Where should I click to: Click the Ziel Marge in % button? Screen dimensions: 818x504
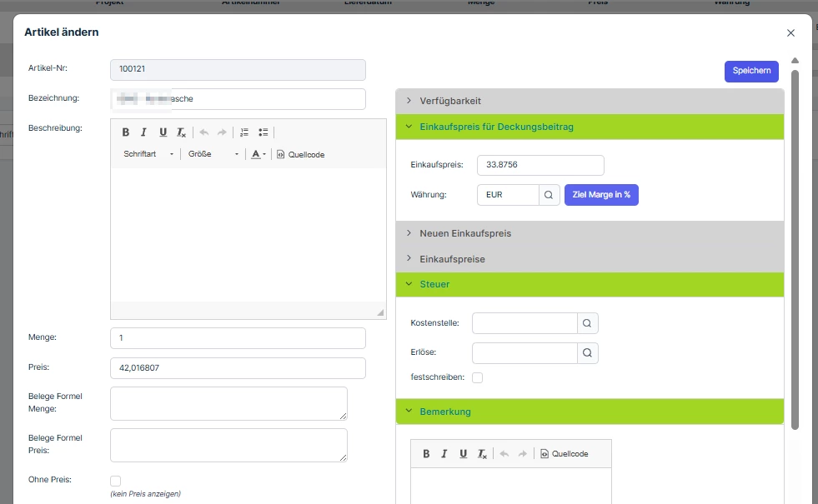click(x=601, y=195)
